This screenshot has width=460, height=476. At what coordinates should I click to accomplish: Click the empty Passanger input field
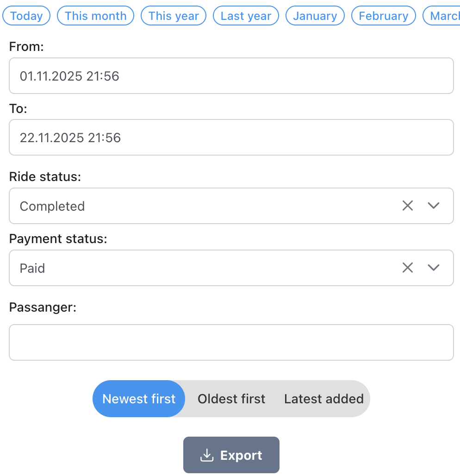pos(231,342)
